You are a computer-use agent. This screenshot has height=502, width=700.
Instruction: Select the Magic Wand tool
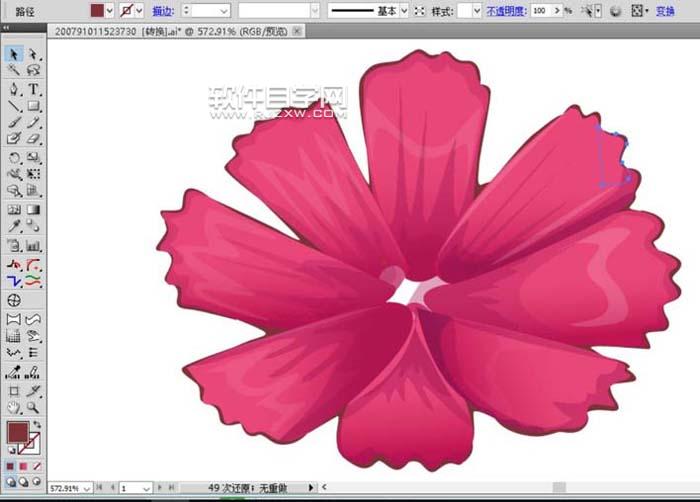click(14, 71)
